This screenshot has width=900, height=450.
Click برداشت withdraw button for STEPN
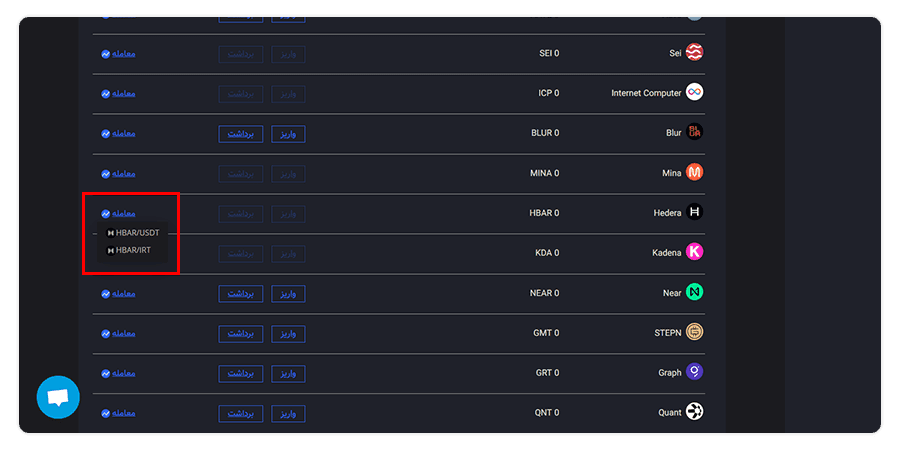click(241, 333)
